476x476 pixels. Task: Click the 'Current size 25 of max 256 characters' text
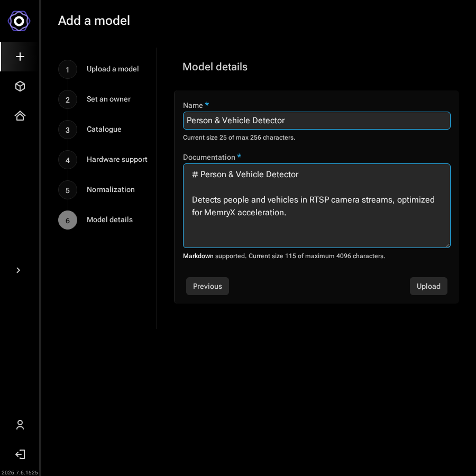coord(239,138)
